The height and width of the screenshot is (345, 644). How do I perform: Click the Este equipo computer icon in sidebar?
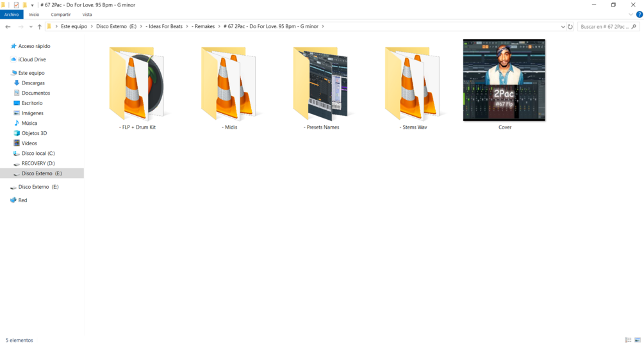pyautogui.click(x=13, y=72)
